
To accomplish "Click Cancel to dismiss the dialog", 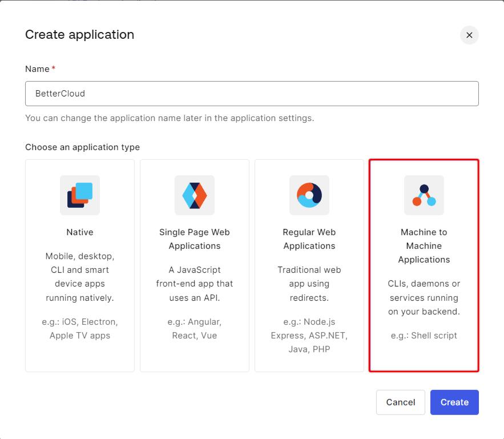I will 400,402.
